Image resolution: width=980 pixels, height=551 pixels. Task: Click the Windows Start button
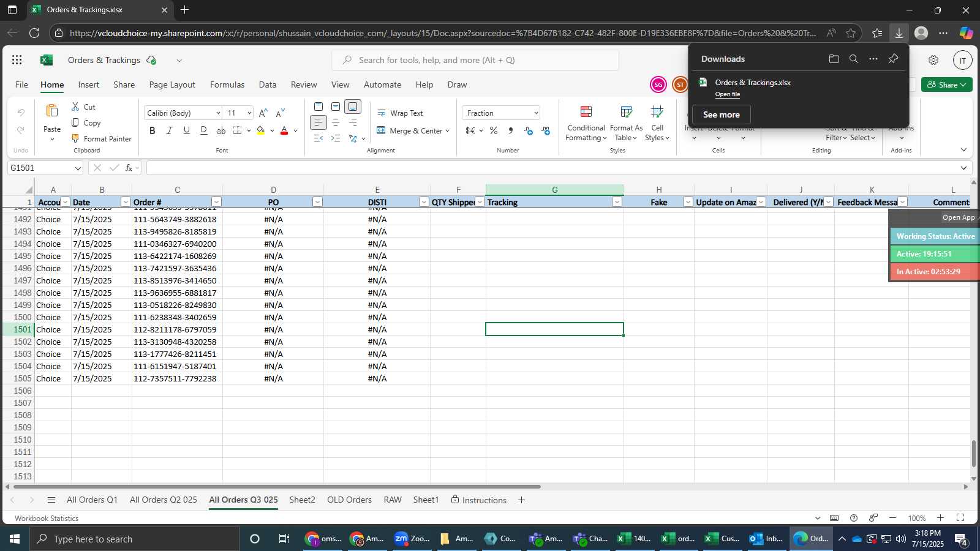point(15,539)
